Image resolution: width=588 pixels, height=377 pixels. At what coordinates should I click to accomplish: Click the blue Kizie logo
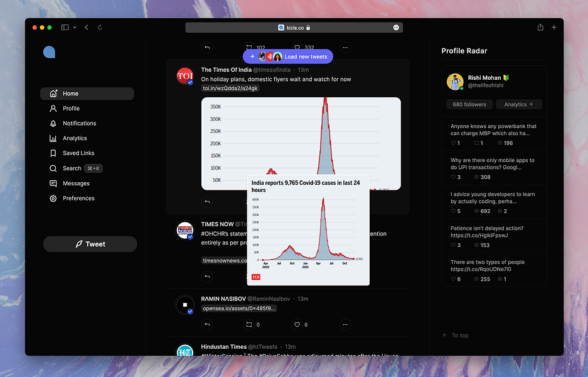[49, 52]
